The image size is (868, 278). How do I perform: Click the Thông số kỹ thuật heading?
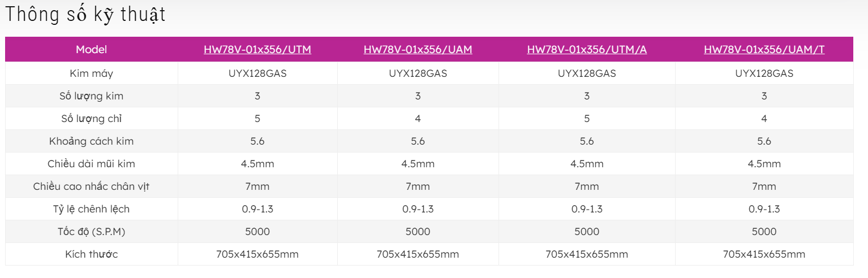click(85, 15)
